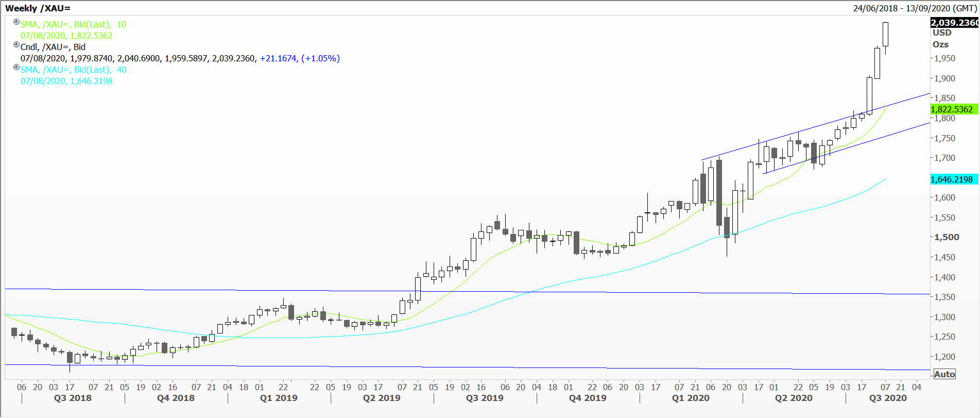Click the Cndl legend settings icon
This screenshot has height=418, width=980.
[16, 45]
